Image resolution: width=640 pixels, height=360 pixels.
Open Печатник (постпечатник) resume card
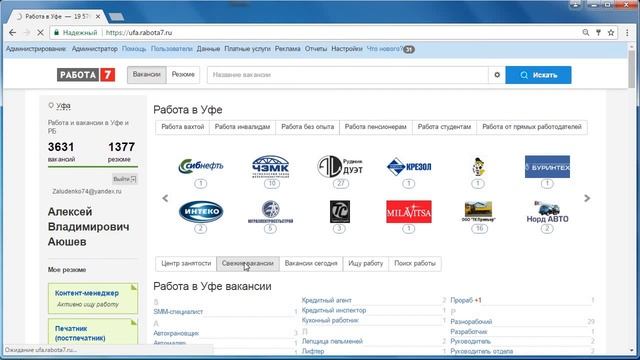(x=93, y=333)
